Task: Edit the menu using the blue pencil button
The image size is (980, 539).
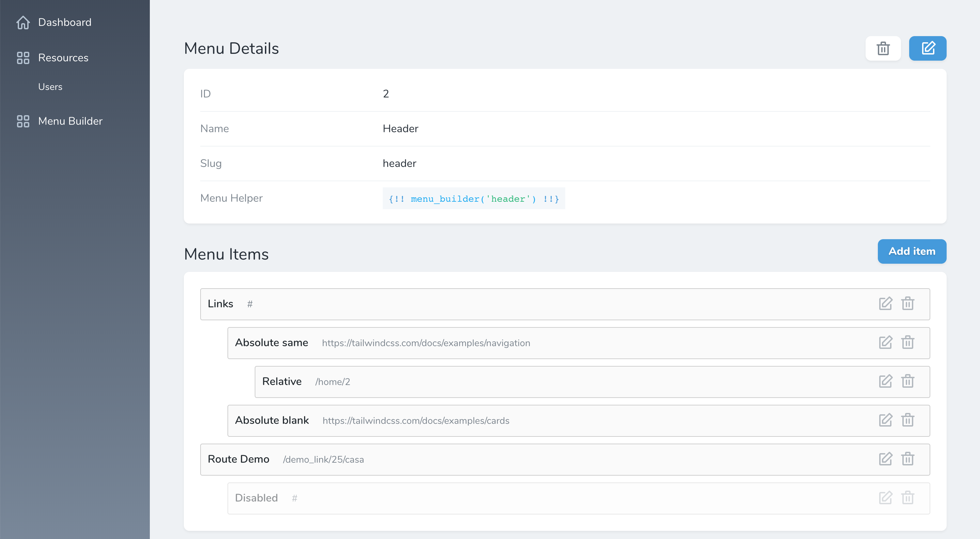Action: pyautogui.click(x=928, y=48)
